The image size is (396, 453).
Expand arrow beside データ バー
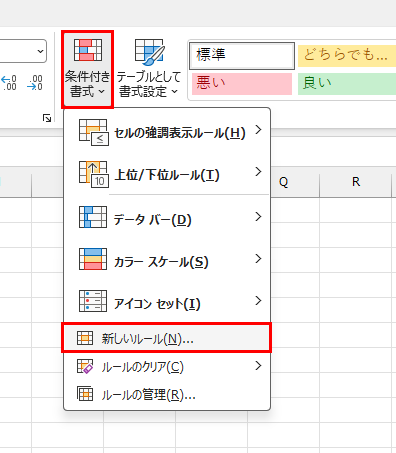258,217
